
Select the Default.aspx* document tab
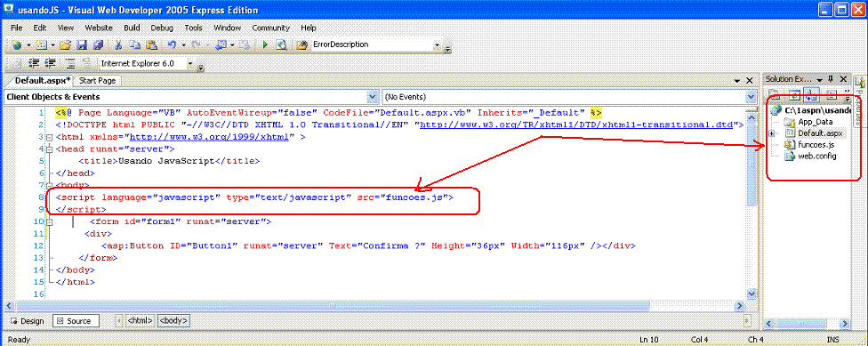[43, 81]
